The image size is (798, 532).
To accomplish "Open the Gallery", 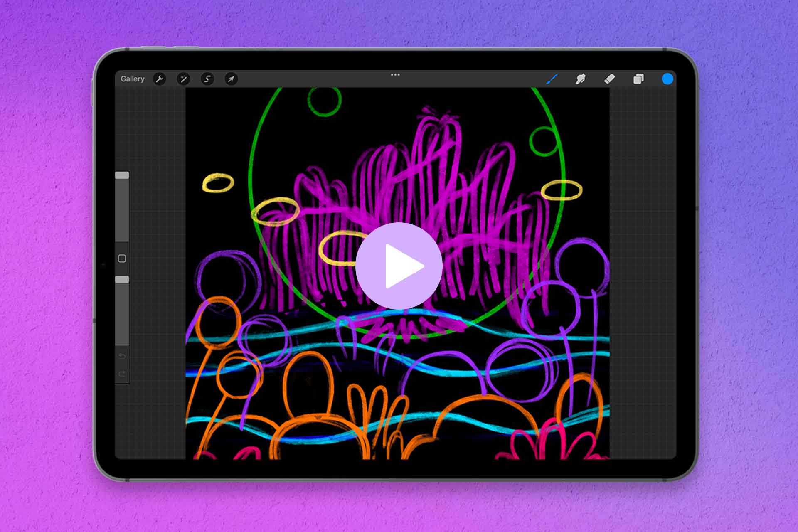I will pyautogui.click(x=132, y=79).
